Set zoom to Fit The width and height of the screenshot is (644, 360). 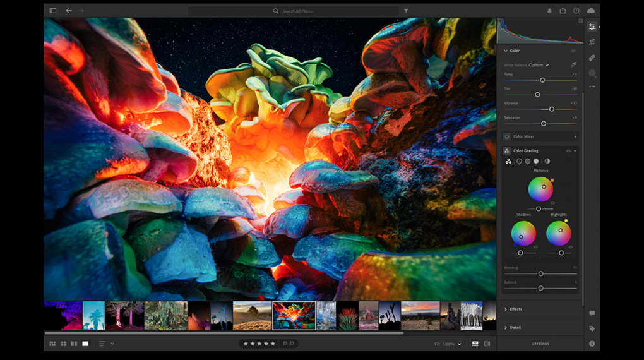pos(437,344)
